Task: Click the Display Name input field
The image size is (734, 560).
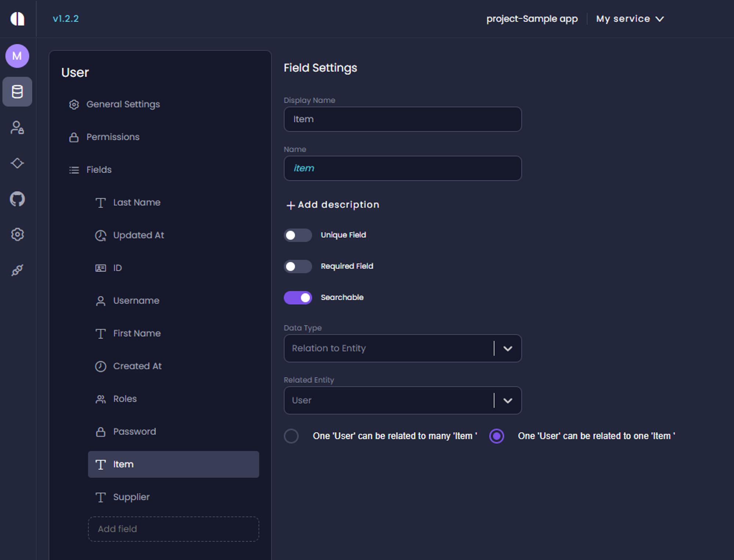Action: click(403, 119)
